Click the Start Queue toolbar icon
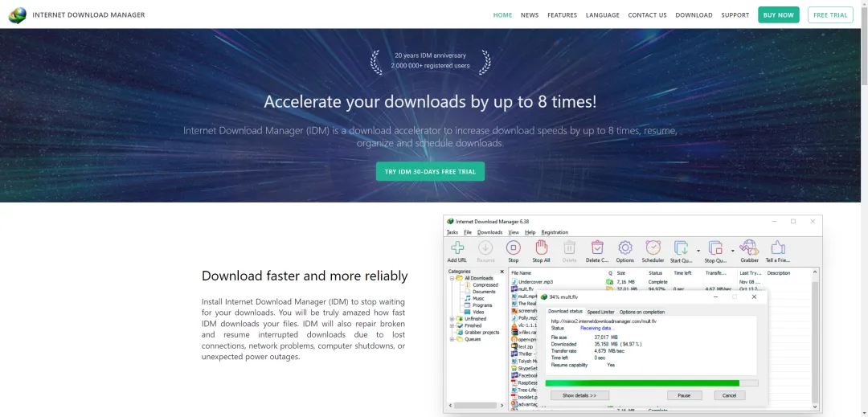Image resolution: width=868 pixels, height=417 pixels. coord(681,248)
